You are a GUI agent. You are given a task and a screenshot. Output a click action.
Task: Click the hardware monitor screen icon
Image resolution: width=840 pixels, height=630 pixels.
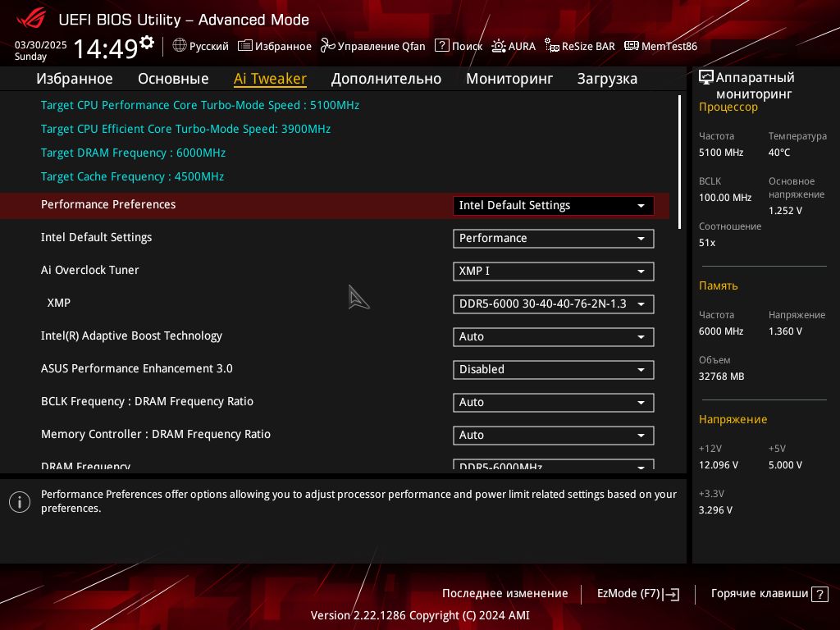pyautogui.click(x=706, y=77)
